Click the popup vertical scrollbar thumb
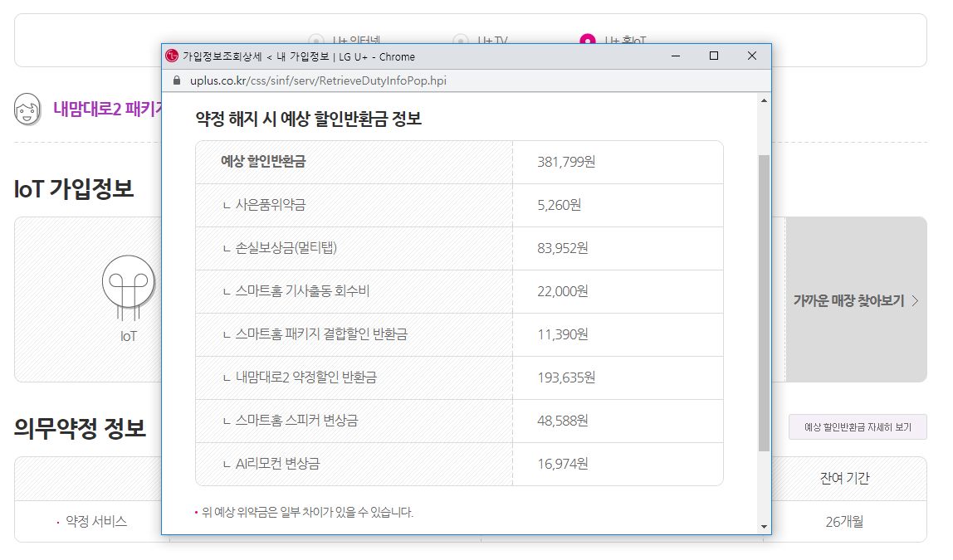The image size is (953, 560). [x=763, y=303]
